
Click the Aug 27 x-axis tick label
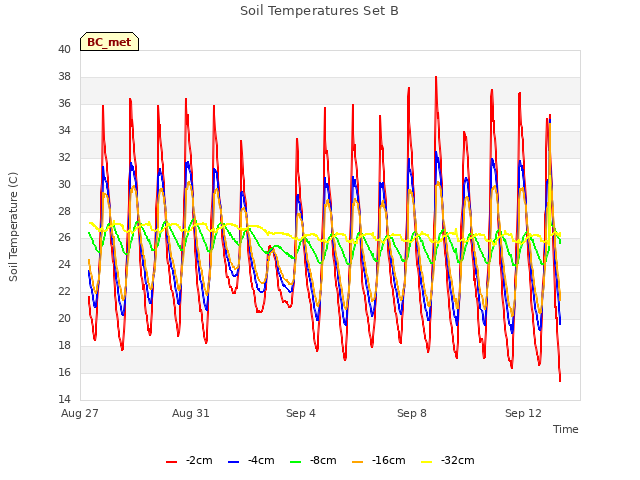[80, 413]
